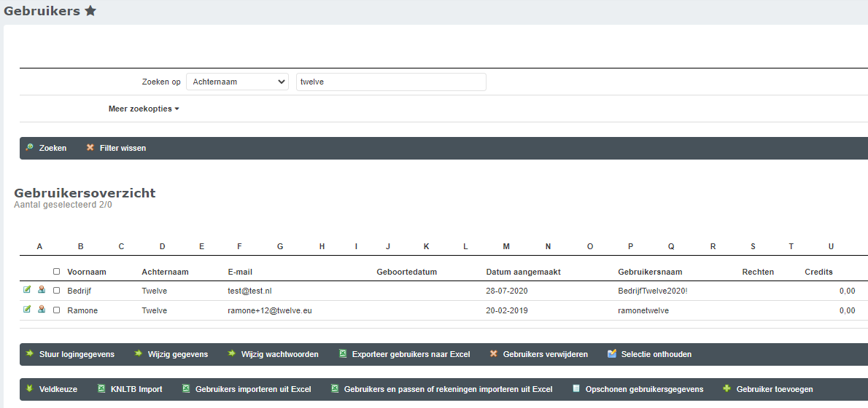Check the checkbox for Ramone Twelve
The width and height of the screenshot is (868, 408).
tap(57, 310)
